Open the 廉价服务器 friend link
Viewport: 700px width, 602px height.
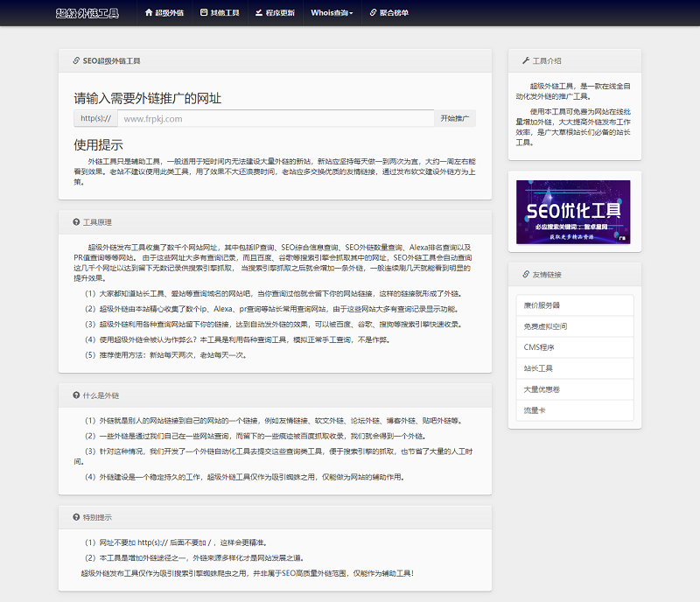pyautogui.click(x=575, y=305)
